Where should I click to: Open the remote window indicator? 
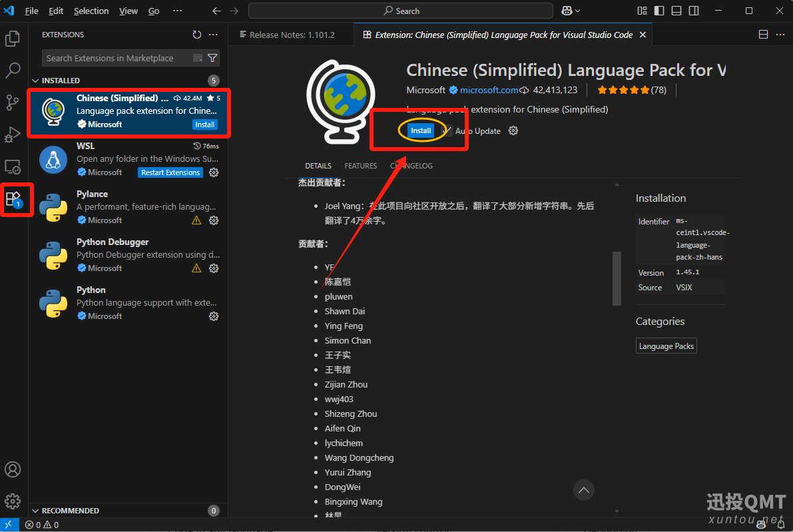(9, 525)
